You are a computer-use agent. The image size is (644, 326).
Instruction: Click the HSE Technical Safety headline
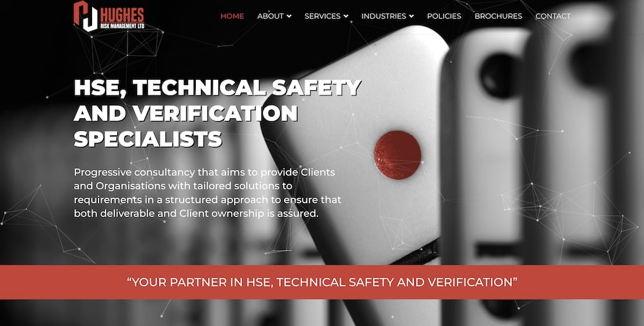(217, 88)
